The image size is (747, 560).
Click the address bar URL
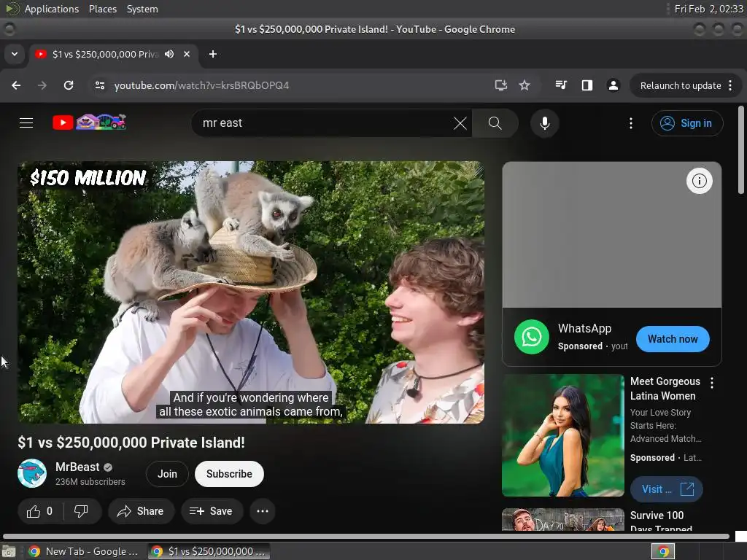[x=201, y=85]
